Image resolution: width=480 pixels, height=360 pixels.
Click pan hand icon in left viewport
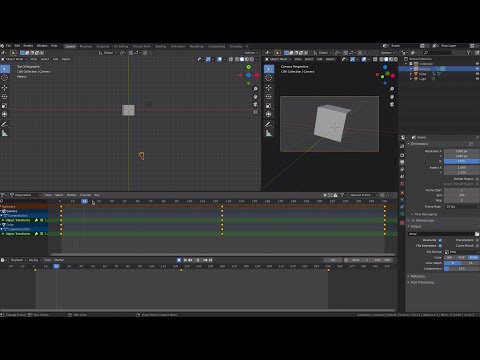[255, 97]
